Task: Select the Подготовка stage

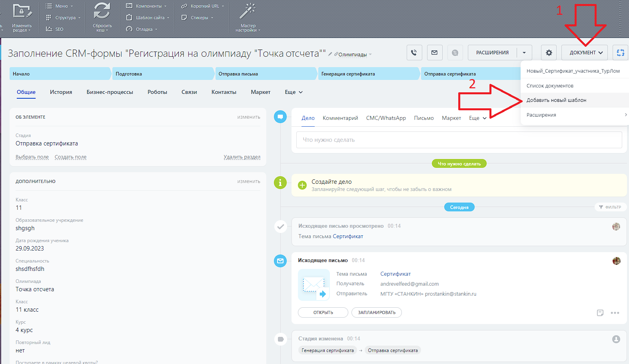Action: pyautogui.click(x=163, y=74)
